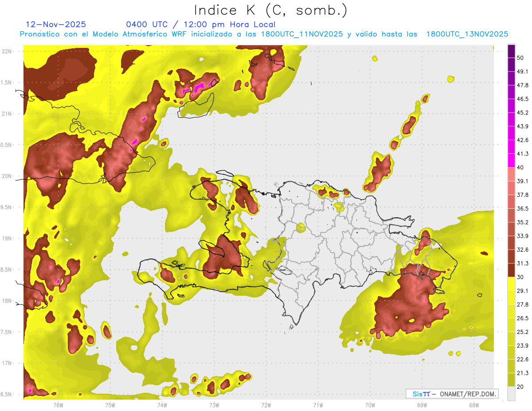Click the '74W' longitude label
Screen dimensions: 532x411
click(x=162, y=405)
